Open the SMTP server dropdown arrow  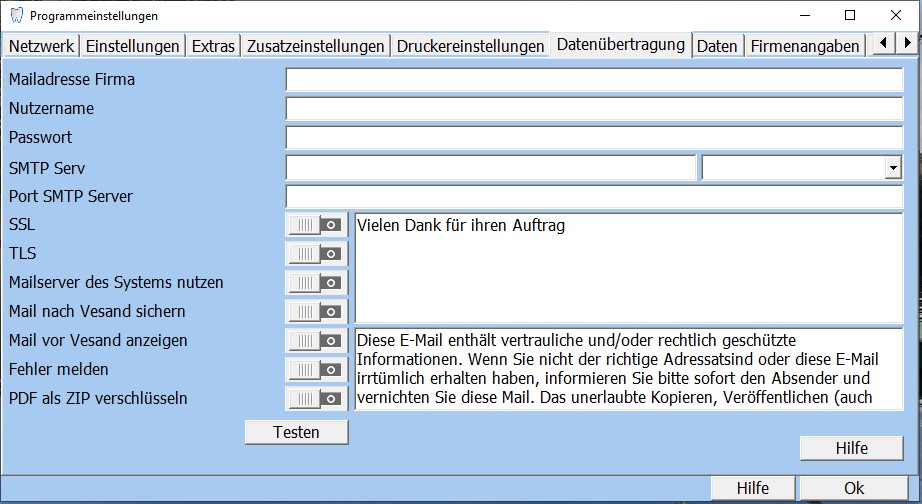[893, 169]
